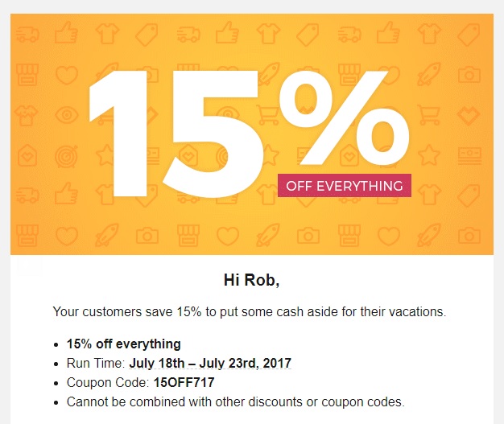The width and height of the screenshot is (504, 424).
Task: Click the July 18th – July 23rd, 2017 date
Action: tap(210, 363)
